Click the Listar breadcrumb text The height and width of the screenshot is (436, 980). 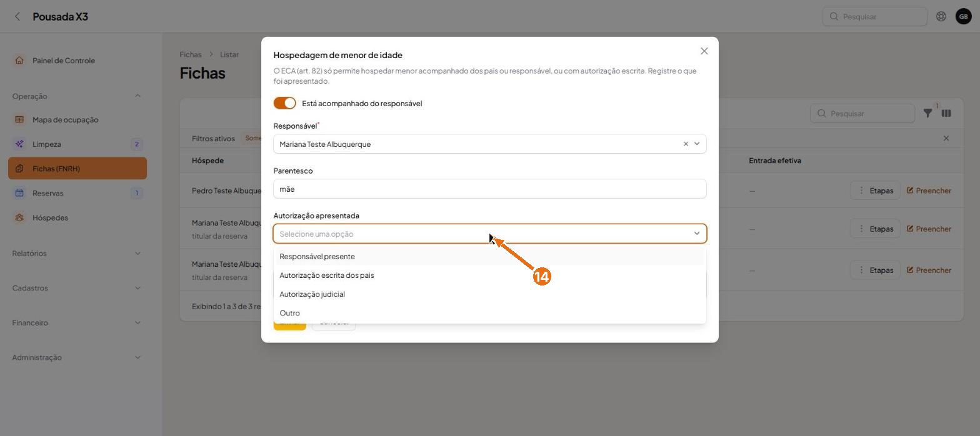pyautogui.click(x=229, y=54)
